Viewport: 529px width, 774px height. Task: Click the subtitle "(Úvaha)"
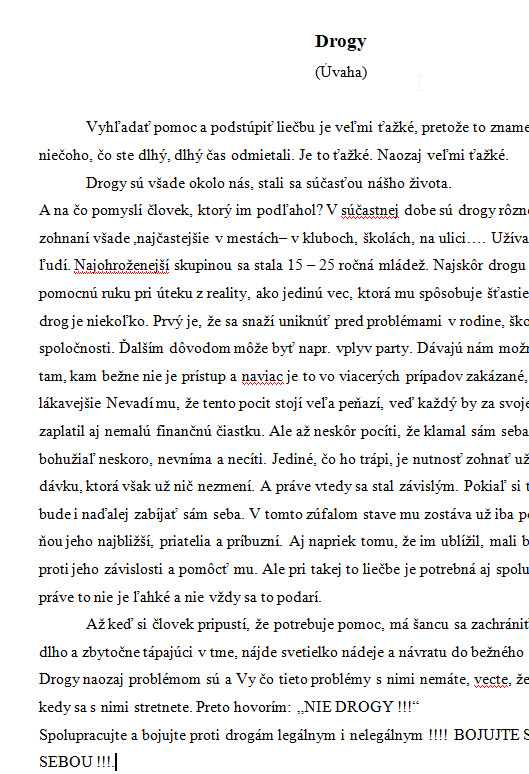coord(341,72)
